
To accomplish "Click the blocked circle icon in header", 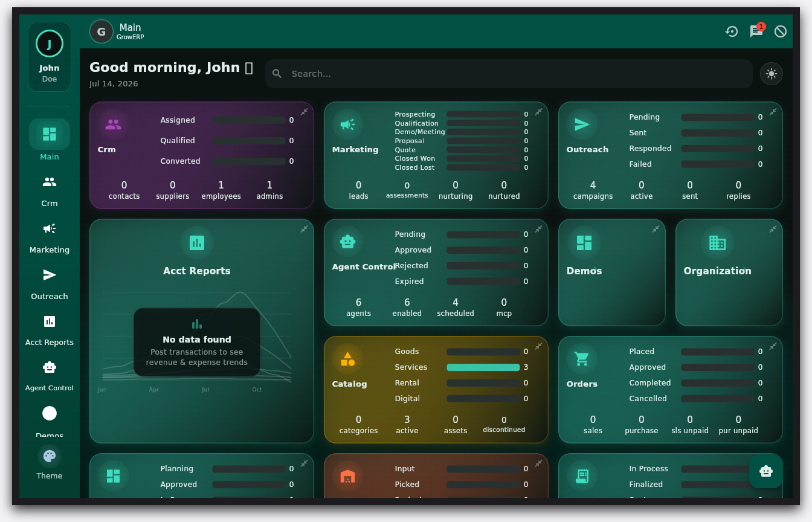I will pos(781,31).
